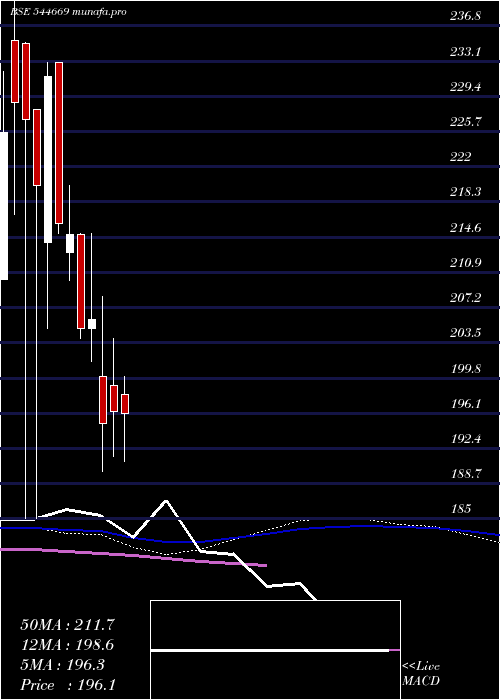The width and height of the screenshot is (500, 700).
Task: Click the 229.4 price axis label
Action: (x=465, y=87)
